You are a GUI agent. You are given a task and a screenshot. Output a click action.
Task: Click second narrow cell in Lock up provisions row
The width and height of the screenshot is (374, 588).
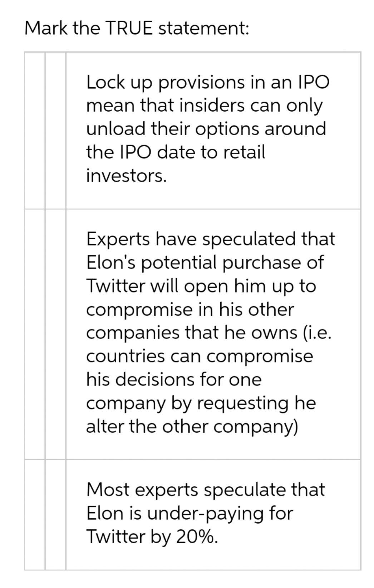tap(55, 130)
